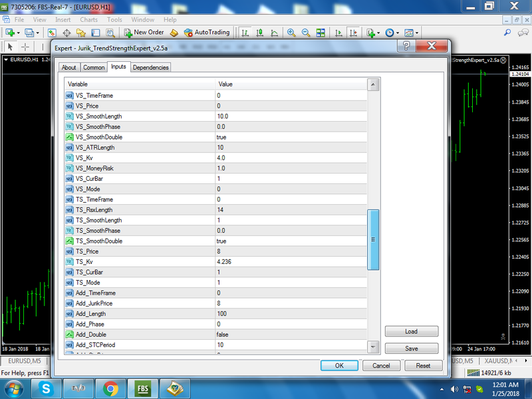
Task: Select the crosshair tool
Action: pos(25,47)
